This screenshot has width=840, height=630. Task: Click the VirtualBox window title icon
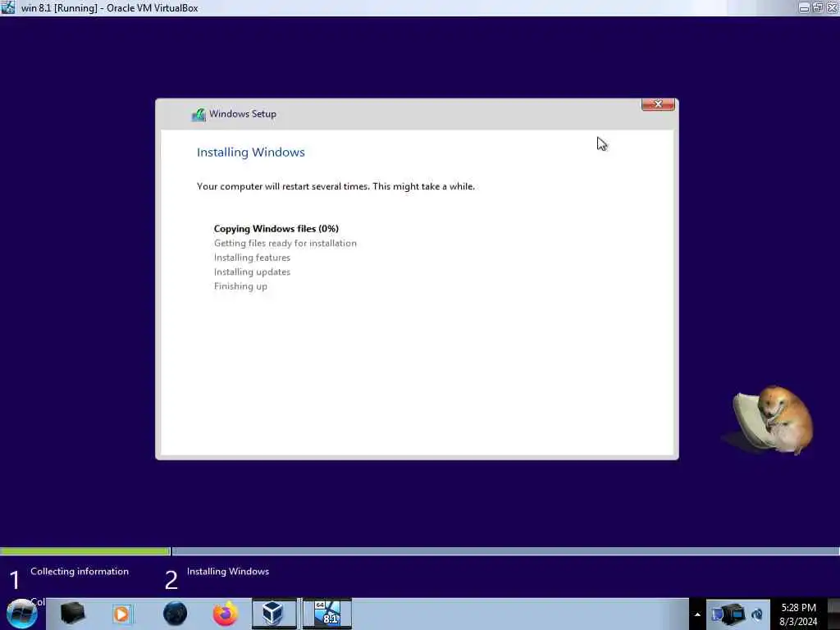point(7,7)
